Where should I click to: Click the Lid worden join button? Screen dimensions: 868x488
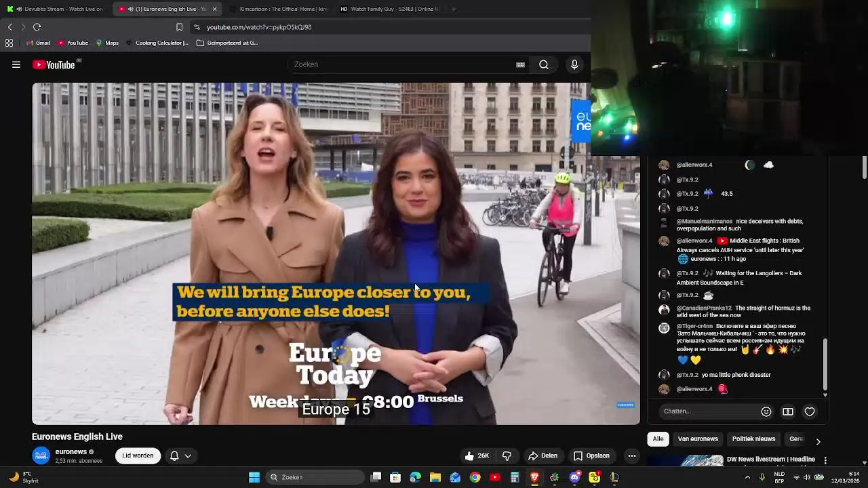point(138,455)
